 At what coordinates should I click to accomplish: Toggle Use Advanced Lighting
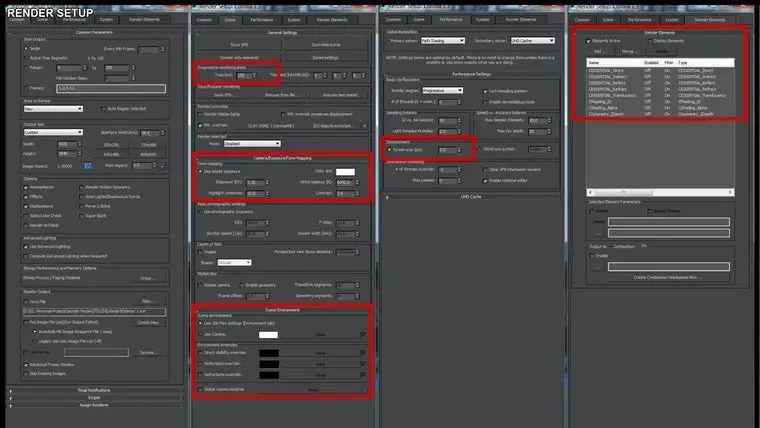[x=26, y=247]
